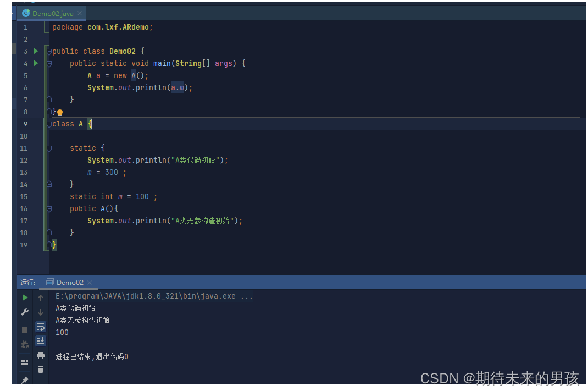This screenshot has height=391, width=588.
Task: Click 'public A(){' constructor declaration
Action: [x=94, y=208]
